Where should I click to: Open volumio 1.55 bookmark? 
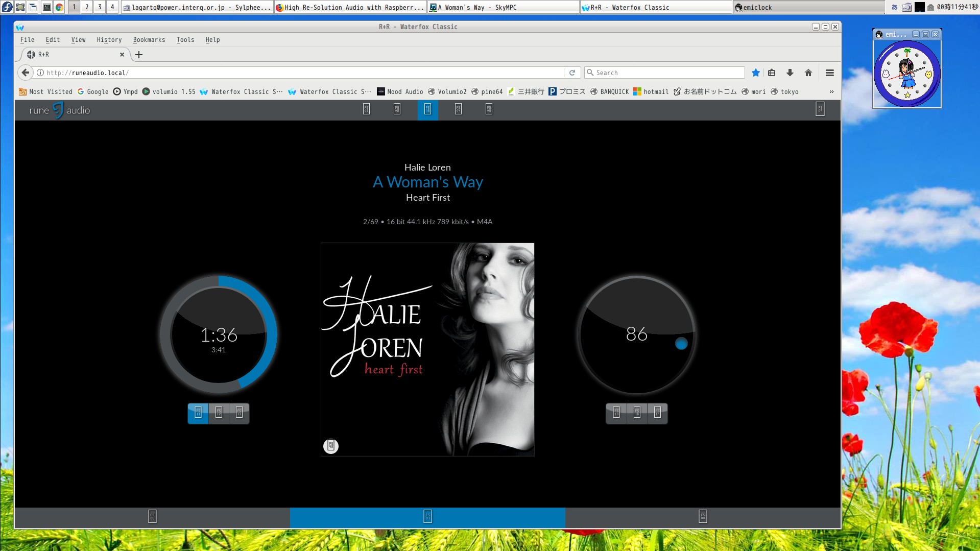(x=169, y=92)
